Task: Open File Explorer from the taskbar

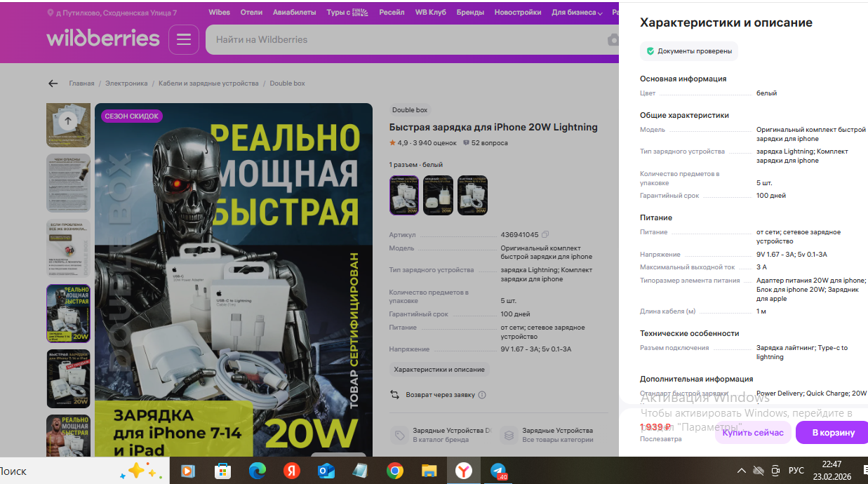Action: [x=429, y=471]
